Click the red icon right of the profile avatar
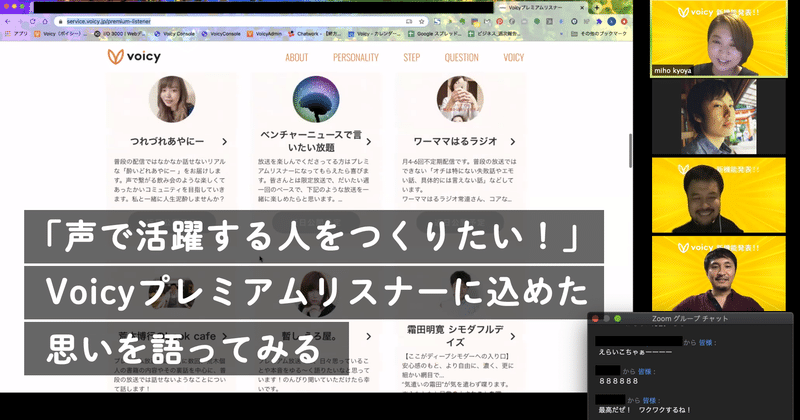 [x=624, y=21]
